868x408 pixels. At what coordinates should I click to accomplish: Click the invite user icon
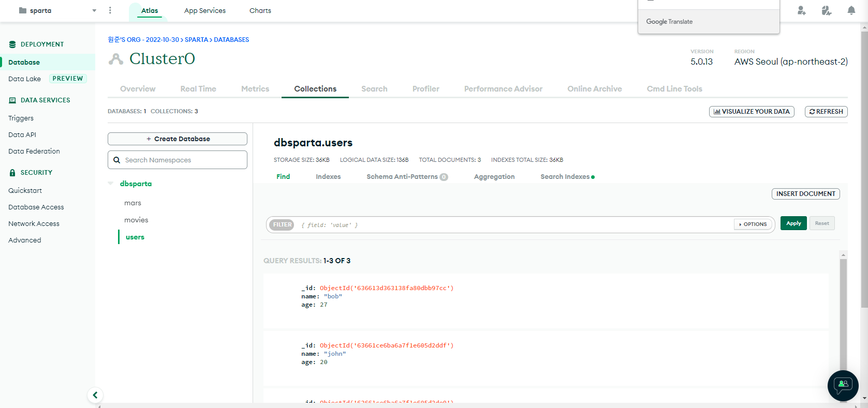pos(801,10)
